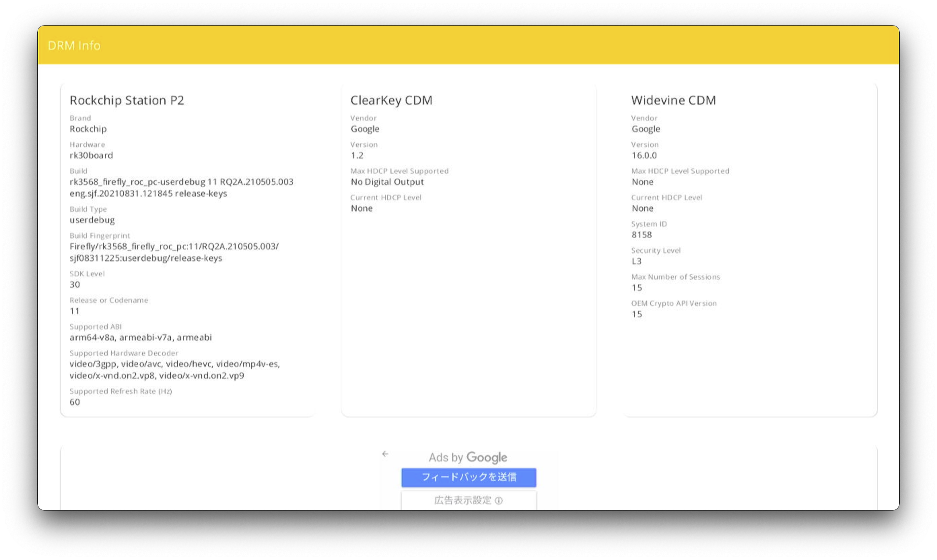Click the Hardware value rk30board
937x560 pixels.
(91, 155)
